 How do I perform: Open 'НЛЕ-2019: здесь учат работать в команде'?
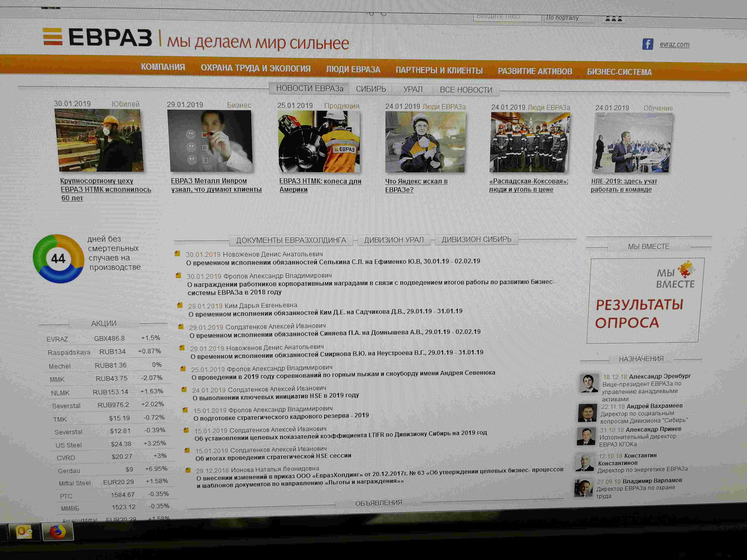pyautogui.click(x=624, y=185)
